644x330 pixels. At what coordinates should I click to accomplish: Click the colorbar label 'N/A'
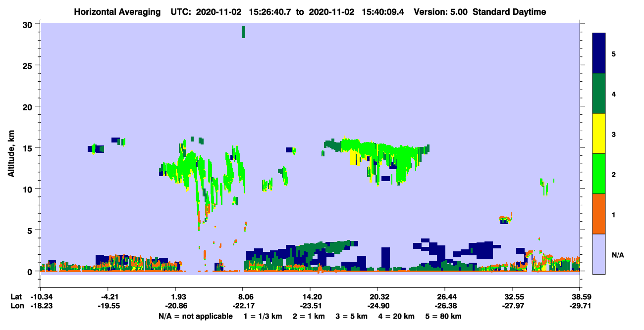(x=617, y=255)
